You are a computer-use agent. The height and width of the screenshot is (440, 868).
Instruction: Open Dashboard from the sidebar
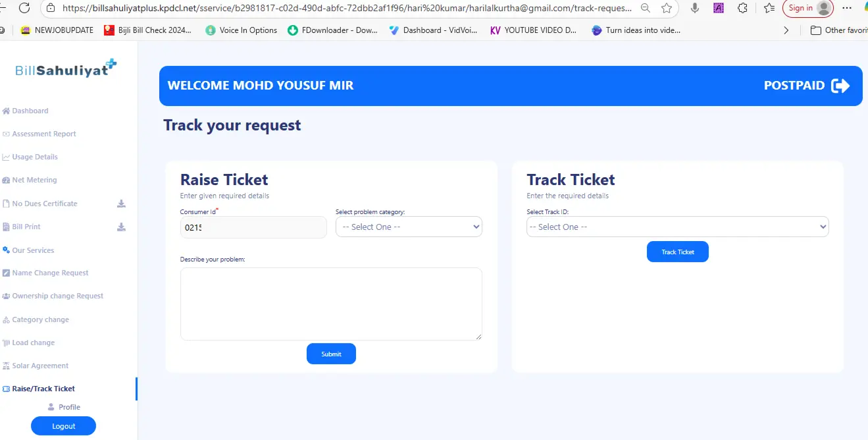click(x=30, y=111)
